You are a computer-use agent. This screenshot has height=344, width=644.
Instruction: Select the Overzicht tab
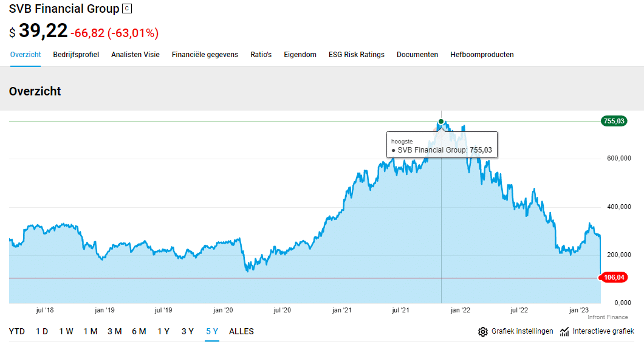26,55
